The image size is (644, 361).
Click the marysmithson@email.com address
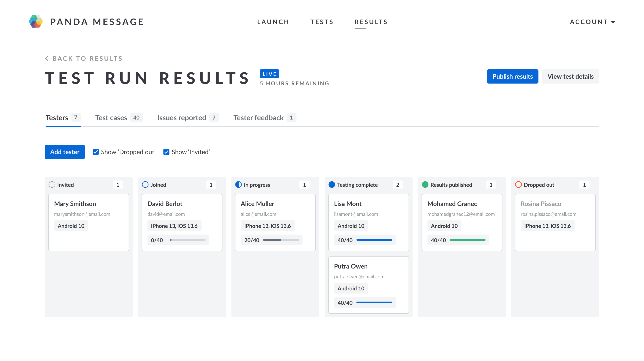82,214
